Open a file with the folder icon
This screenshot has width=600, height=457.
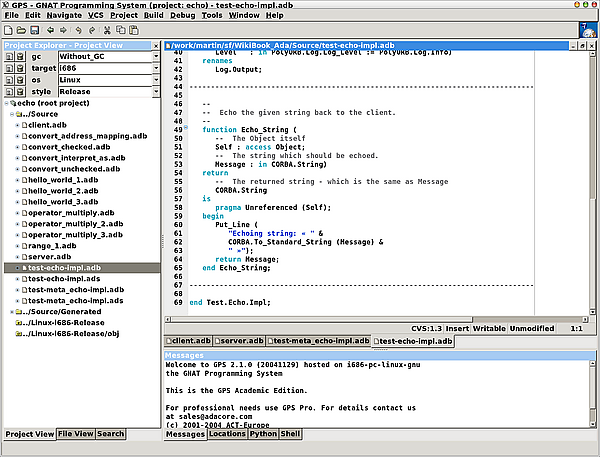(21, 30)
